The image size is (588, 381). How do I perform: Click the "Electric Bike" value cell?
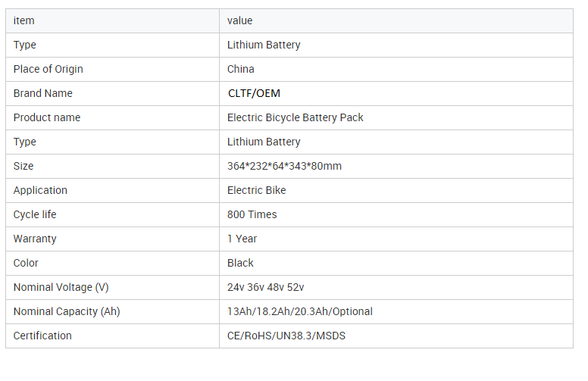(257, 190)
